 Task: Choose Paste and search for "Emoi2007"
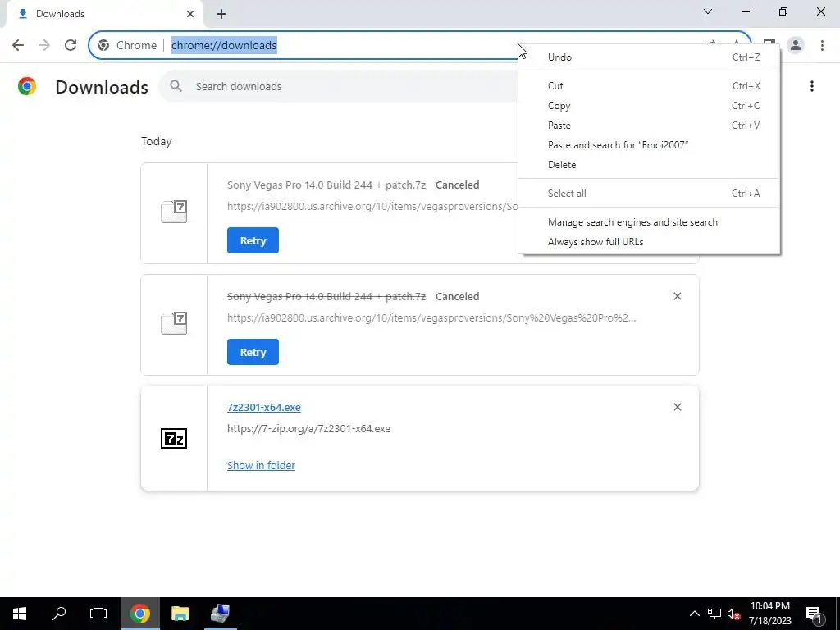pos(650,145)
